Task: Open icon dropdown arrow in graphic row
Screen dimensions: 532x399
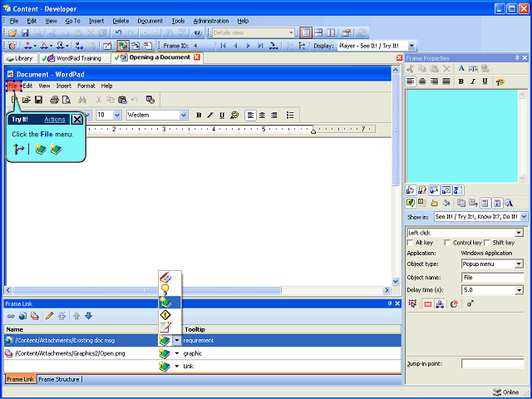Action: pyautogui.click(x=177, y=353)
